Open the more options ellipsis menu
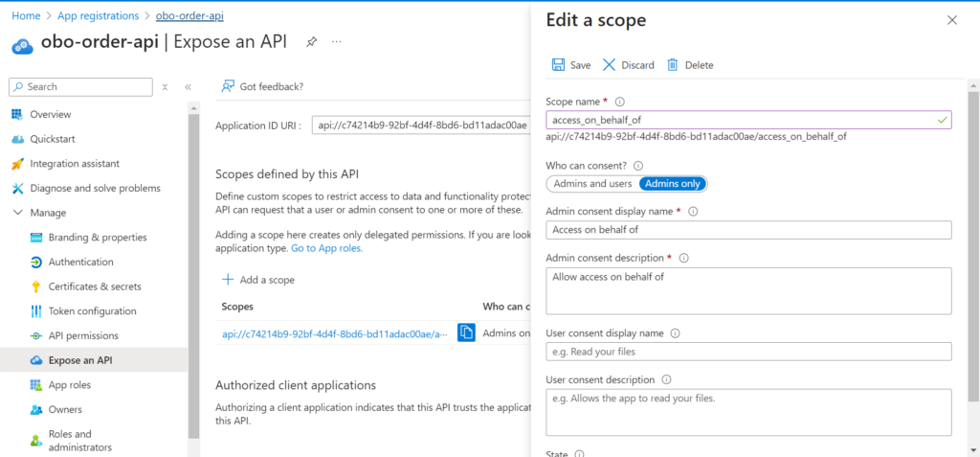Viewport: 980px width, 457px height. click(337, 42)
